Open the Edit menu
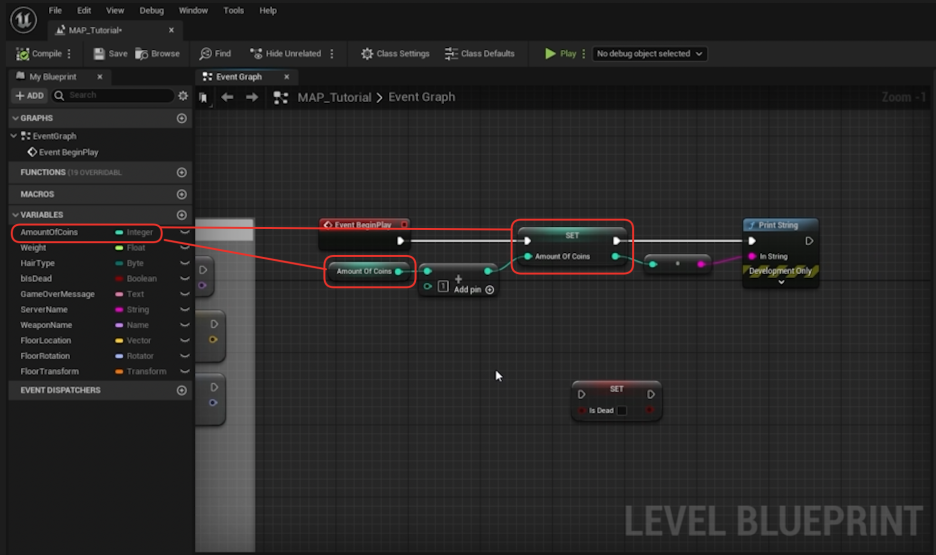The width and height of the screenshot is (936, 555). (84, 11)
